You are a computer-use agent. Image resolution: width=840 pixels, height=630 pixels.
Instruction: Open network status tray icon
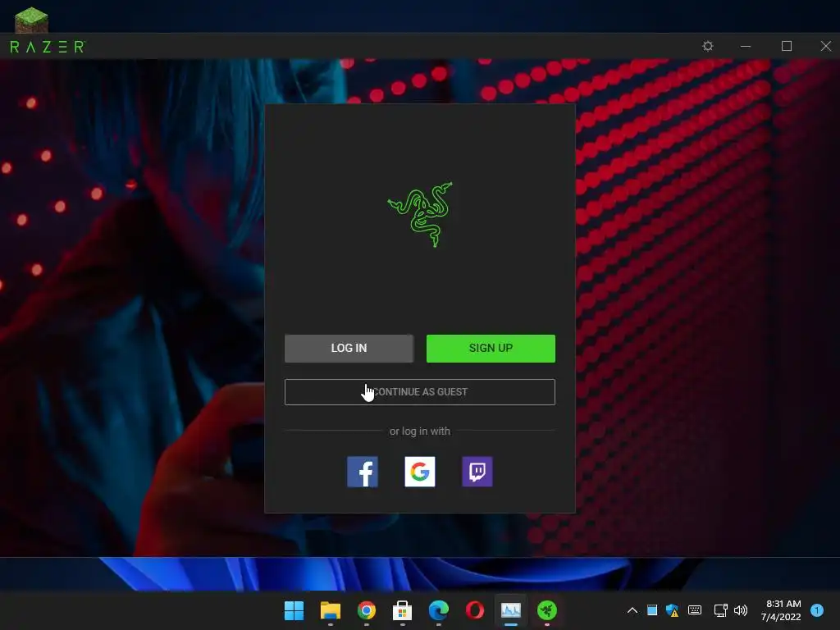pyautogui.click(x=720, y=610)
